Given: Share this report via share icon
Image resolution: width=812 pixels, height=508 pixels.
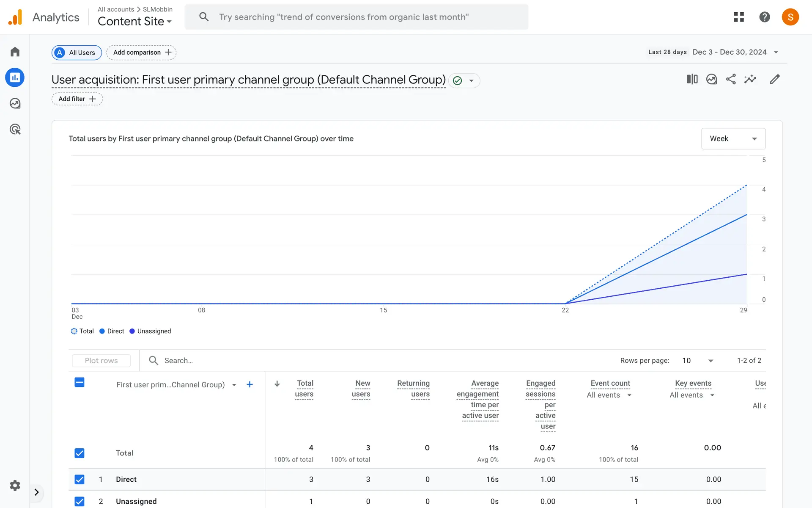Looking at the screenshot, I should 731,79.
